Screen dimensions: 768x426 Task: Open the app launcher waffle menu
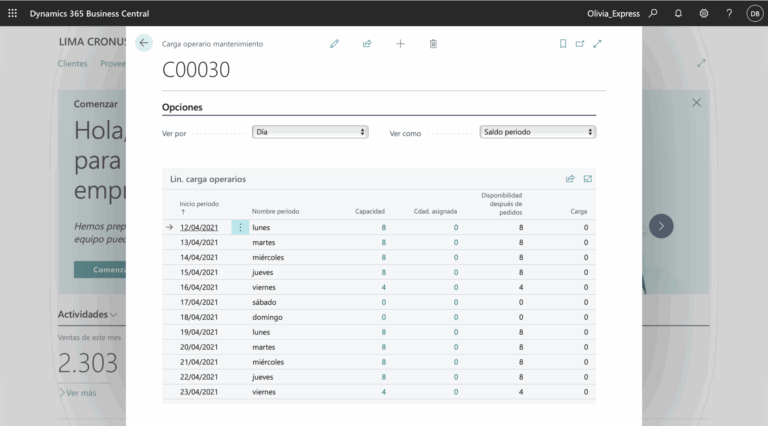tap(12, 13)
